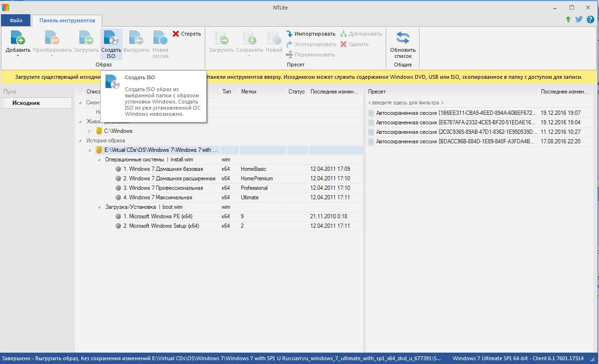Select Исходник in the left sidebar
This screenshot has width=599, height=364.
point(36,103)
